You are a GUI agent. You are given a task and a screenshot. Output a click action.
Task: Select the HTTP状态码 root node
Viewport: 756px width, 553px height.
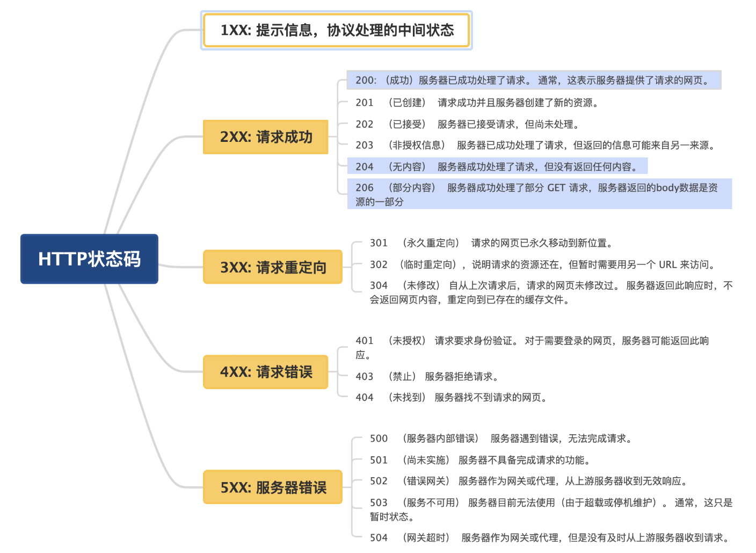[x=89, y=258]
